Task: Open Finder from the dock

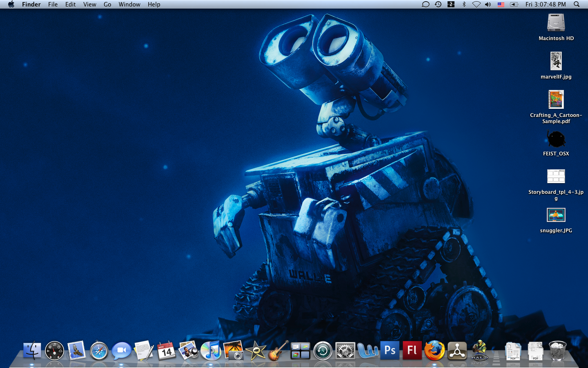Action: pyautogui.click(x=32, y=350)
